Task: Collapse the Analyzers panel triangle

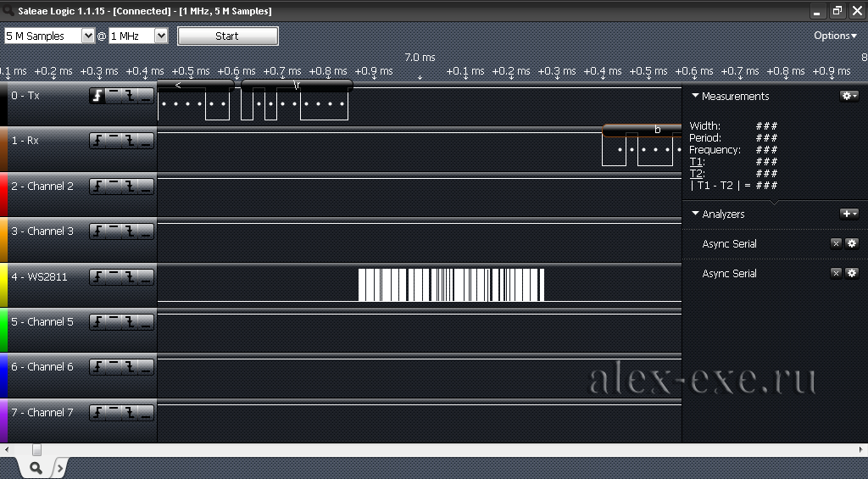Action: tap(695, 214)
